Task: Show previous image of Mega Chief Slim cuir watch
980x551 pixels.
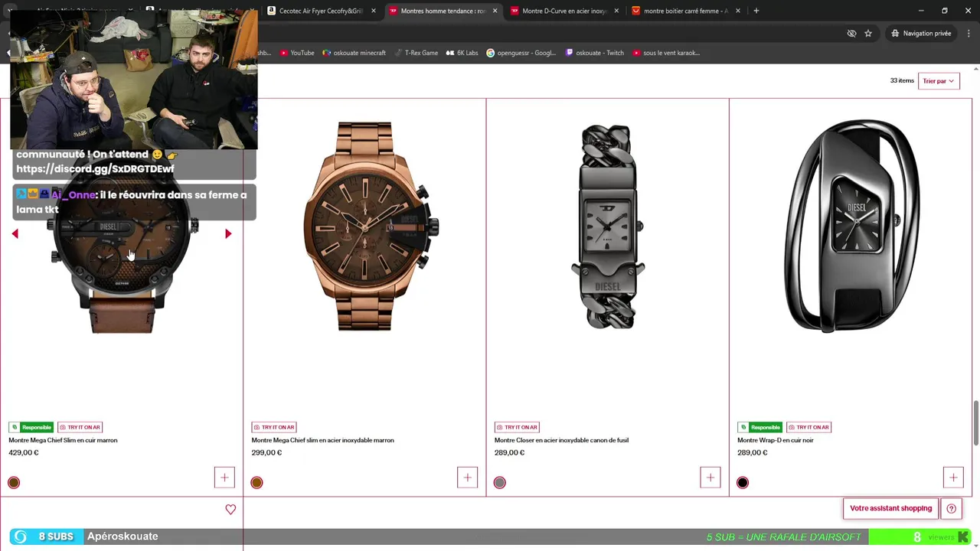Action: tap(15, 233)
